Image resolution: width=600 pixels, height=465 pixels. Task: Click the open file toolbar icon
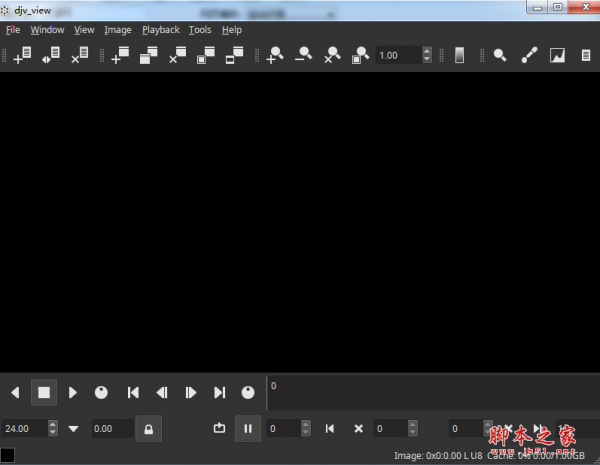click(22, 55)
